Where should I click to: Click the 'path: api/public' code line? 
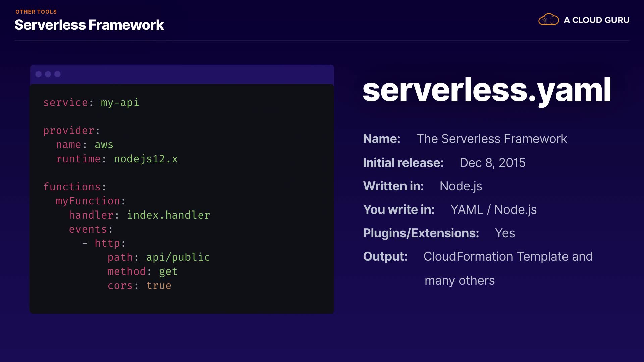pyautogui.click(x=158, y=257)
